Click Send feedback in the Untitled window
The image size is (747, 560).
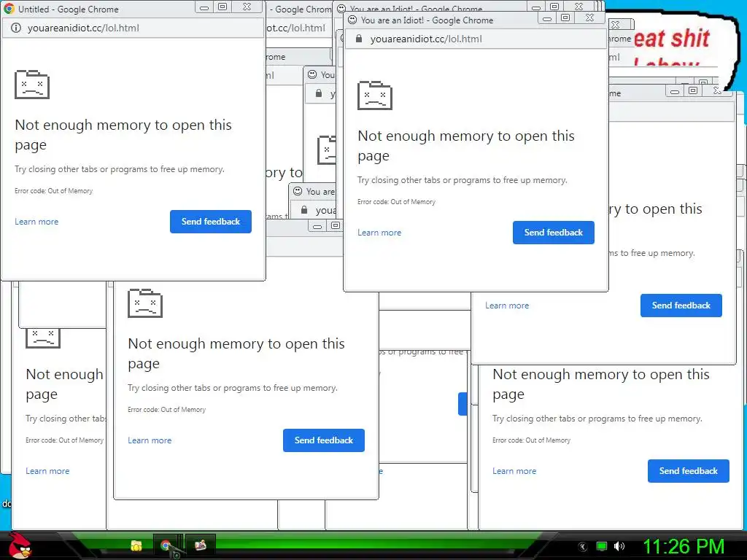[x=211, y=222]
